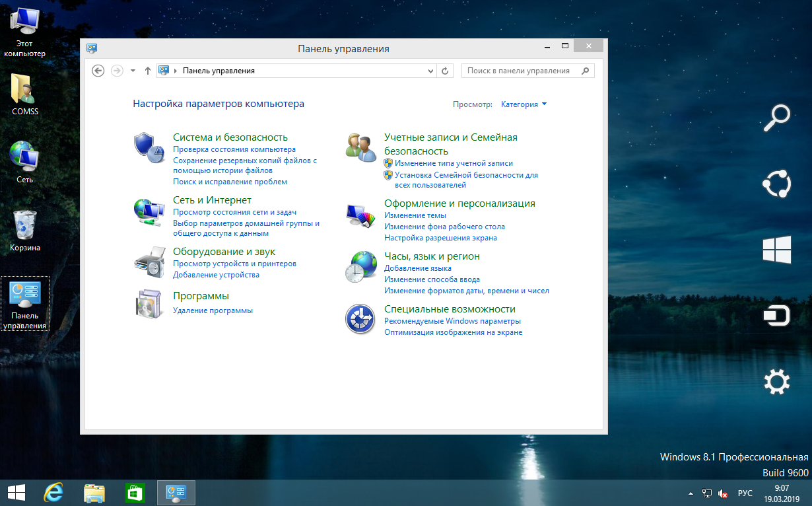Click Сохранение резервных копий файлов link
Screen dimensions: 812x506
point(245,166)
